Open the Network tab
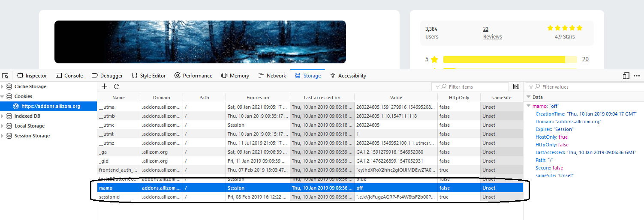The width and height of the screenshot is (644, 220). pyautogui.click(x=272, y=76)
